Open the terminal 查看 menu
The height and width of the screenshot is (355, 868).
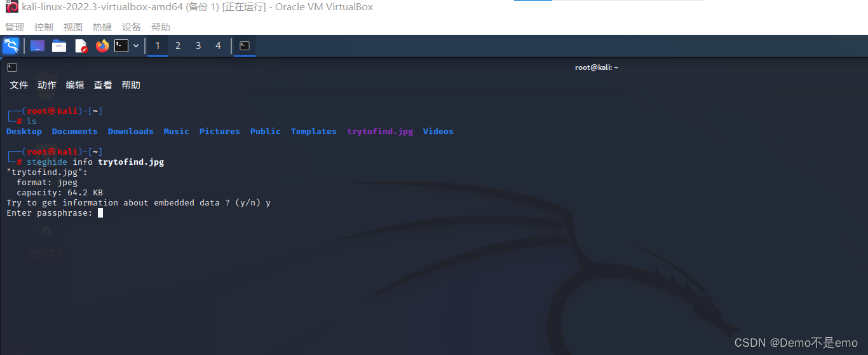103,85
